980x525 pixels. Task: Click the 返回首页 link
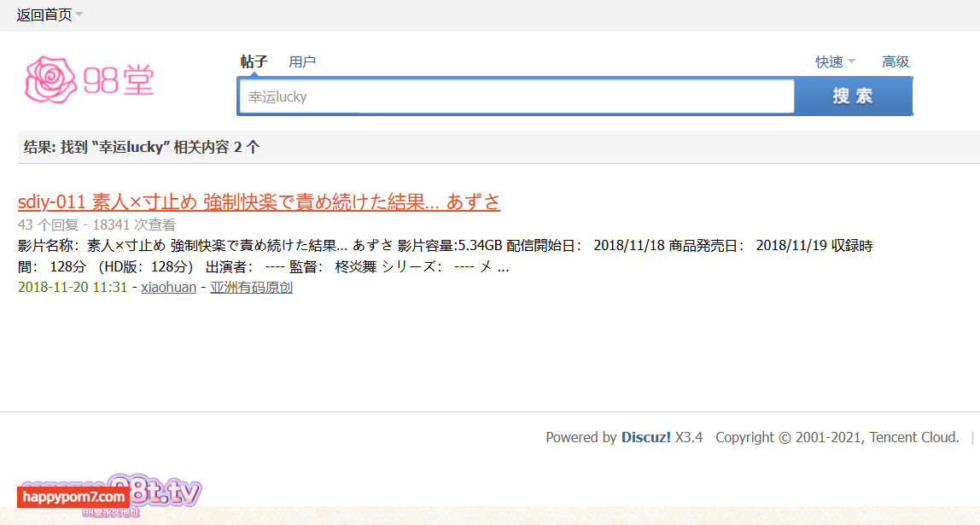[44, 15]
